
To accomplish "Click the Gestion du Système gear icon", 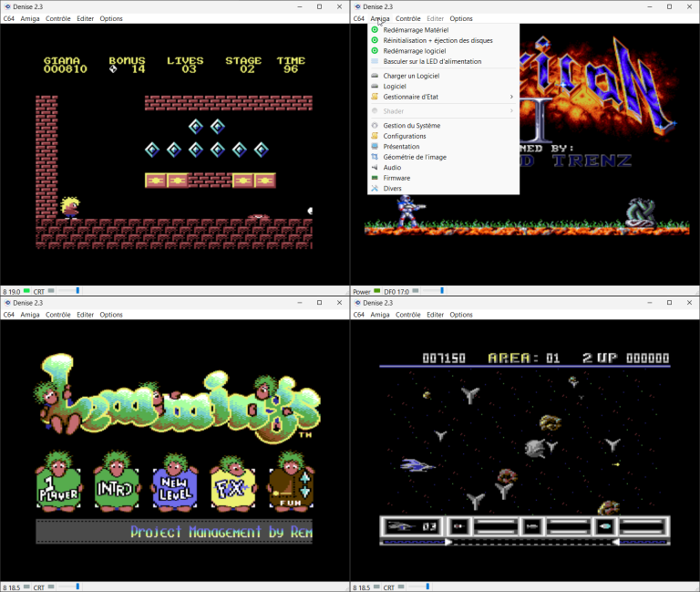I will (375, 126).
